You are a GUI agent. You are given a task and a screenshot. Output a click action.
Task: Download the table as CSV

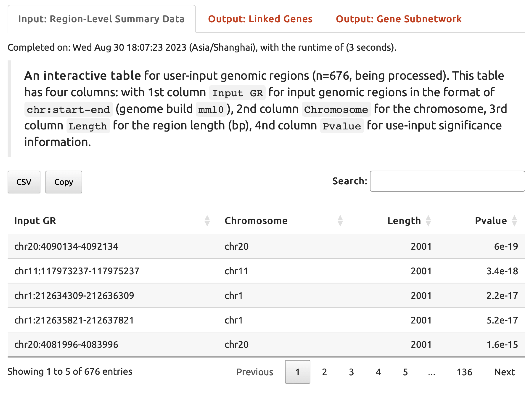click(24, 182)
